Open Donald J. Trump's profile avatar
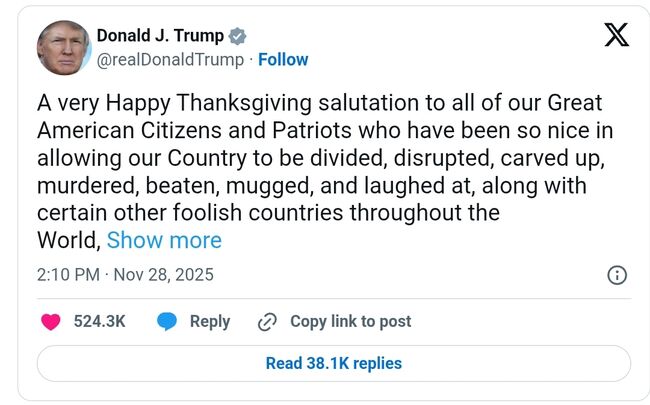This screenshot has width=650, height=405. click(63, 47)
